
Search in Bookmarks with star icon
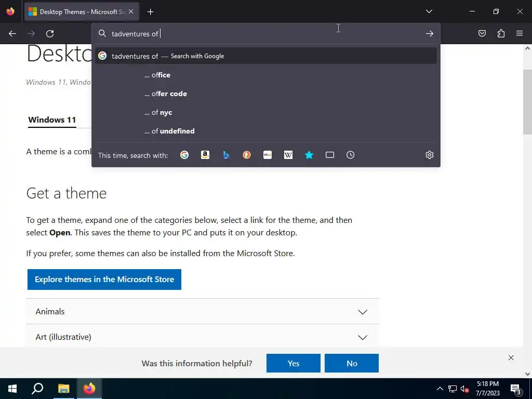click(x=309, y=155)
